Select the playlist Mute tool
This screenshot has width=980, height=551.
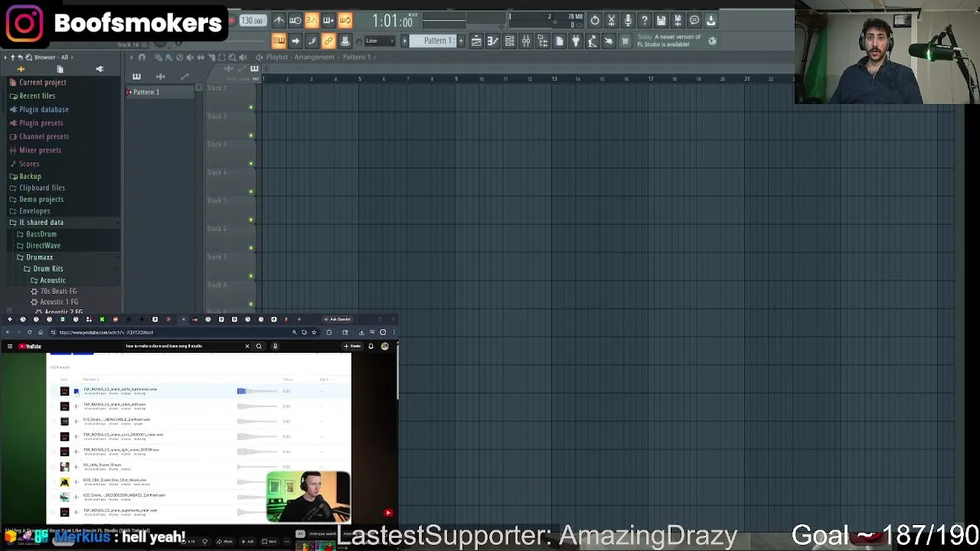click(191, 57)
